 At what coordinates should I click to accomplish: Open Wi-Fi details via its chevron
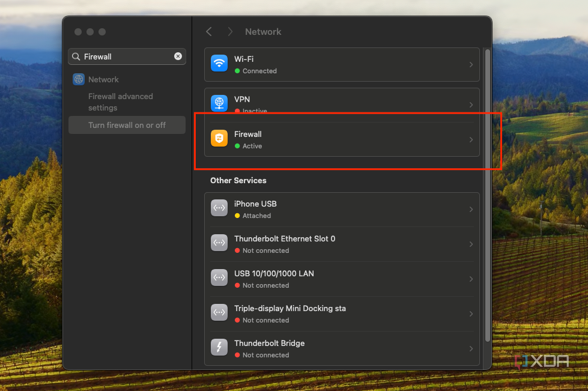(x=471, y=64)
